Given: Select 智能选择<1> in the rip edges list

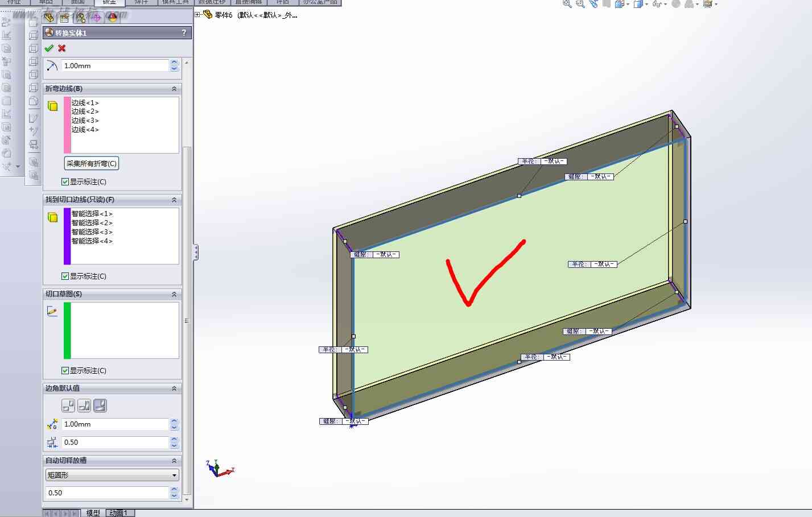Looking at the screenshot, I should tap(92, 214).
